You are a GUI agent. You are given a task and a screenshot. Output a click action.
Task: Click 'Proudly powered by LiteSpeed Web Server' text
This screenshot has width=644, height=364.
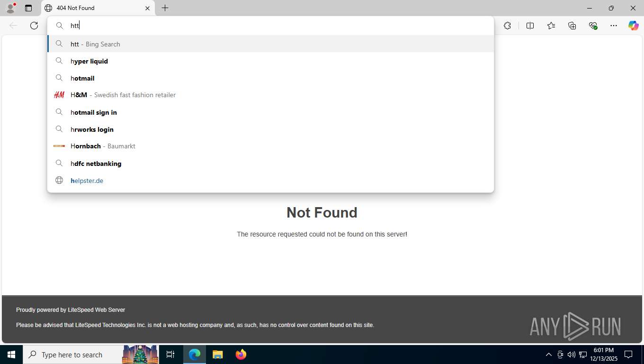click(x=71, y=310)
